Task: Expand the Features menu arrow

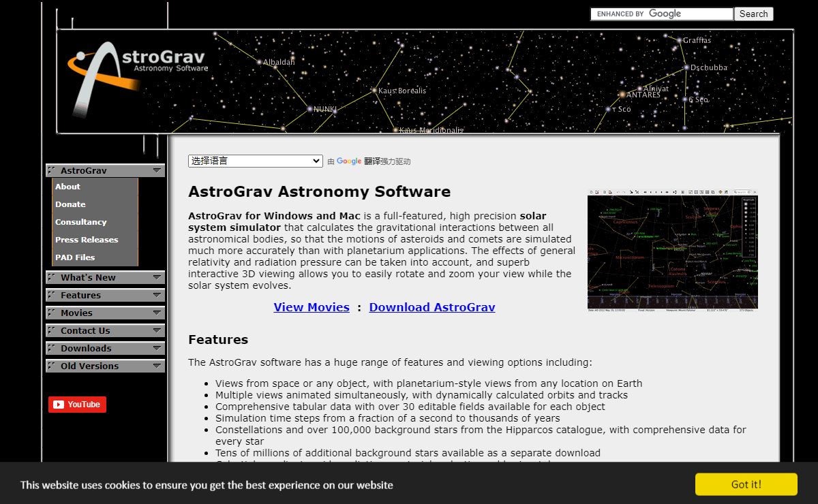Action: tap(157, 296)
